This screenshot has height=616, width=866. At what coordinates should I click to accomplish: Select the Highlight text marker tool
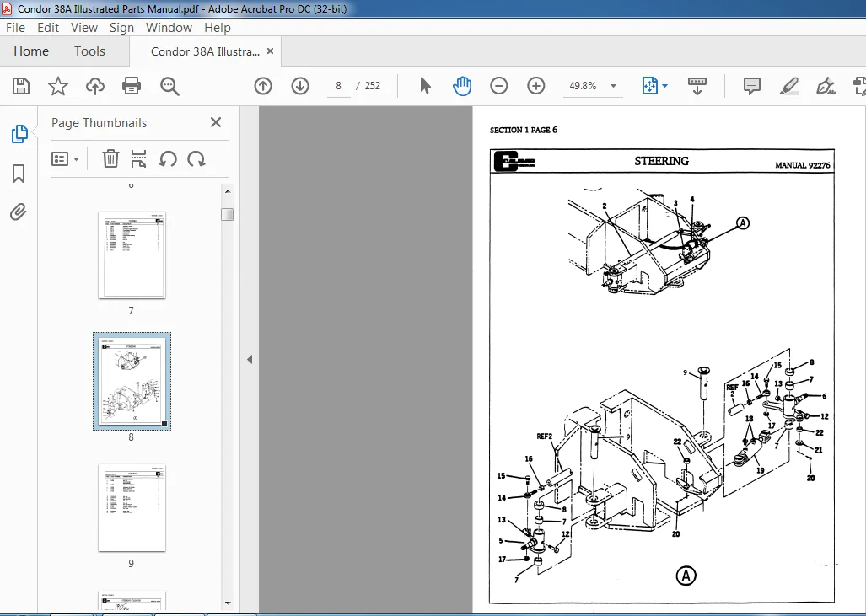coord(788,86)
